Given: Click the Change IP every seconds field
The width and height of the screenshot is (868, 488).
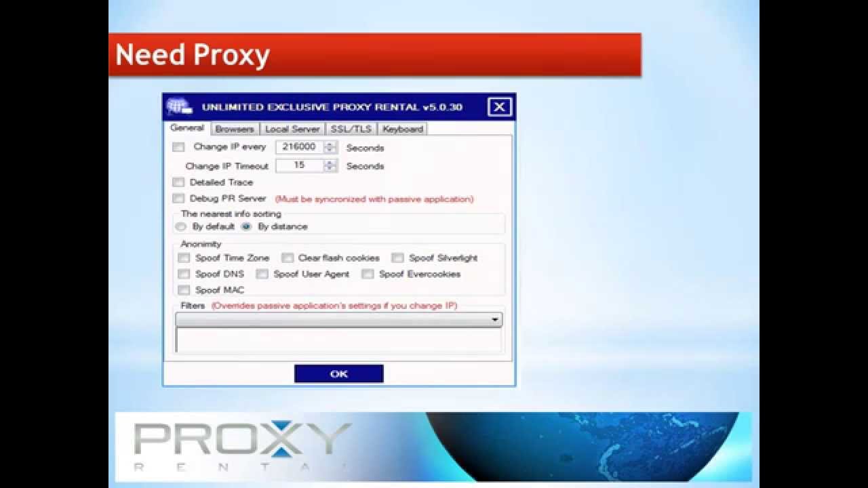Looking at the screenshot, I should 299,147.
